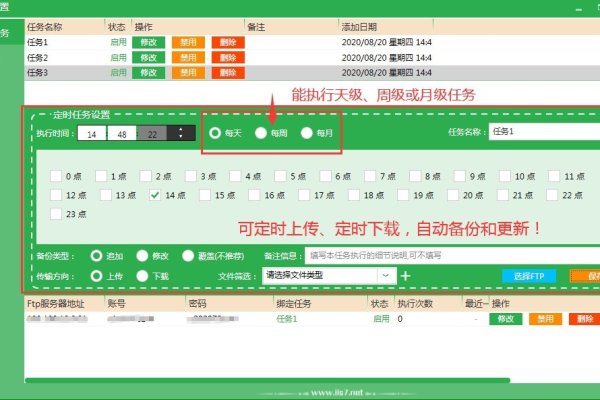Enable the 18 点 checkbox

(354, 195)
